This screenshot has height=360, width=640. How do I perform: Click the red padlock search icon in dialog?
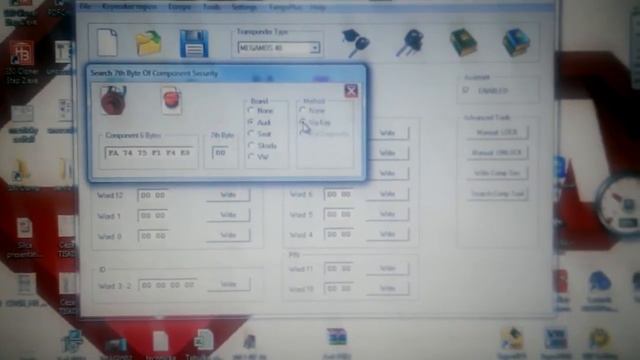(113, 100)
